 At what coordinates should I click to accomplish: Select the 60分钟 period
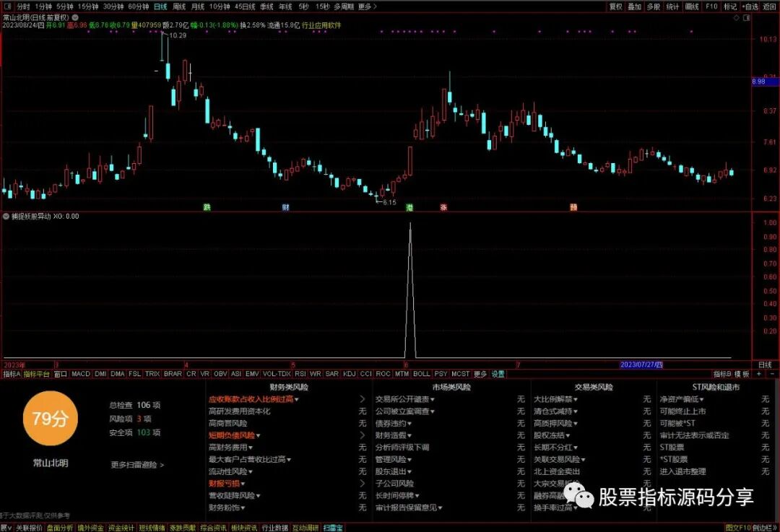coord(138,6)
